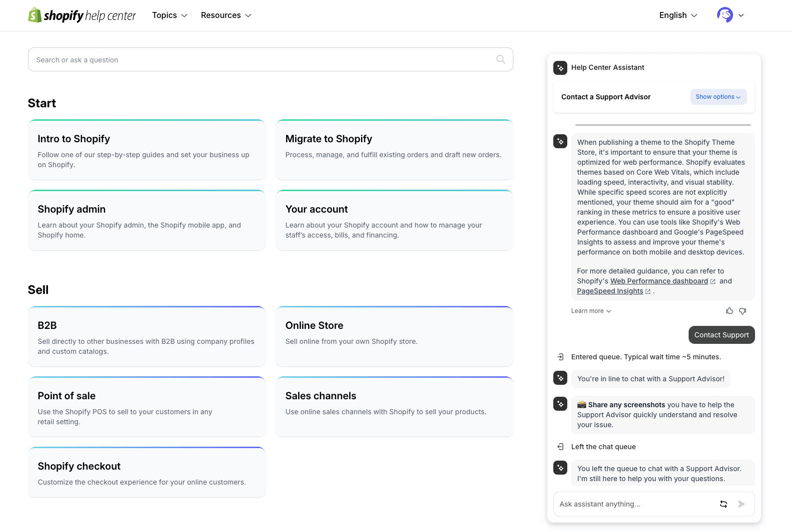Click the Sell section heading
This screenshot has height=532, width=792.
coord(38,290)
